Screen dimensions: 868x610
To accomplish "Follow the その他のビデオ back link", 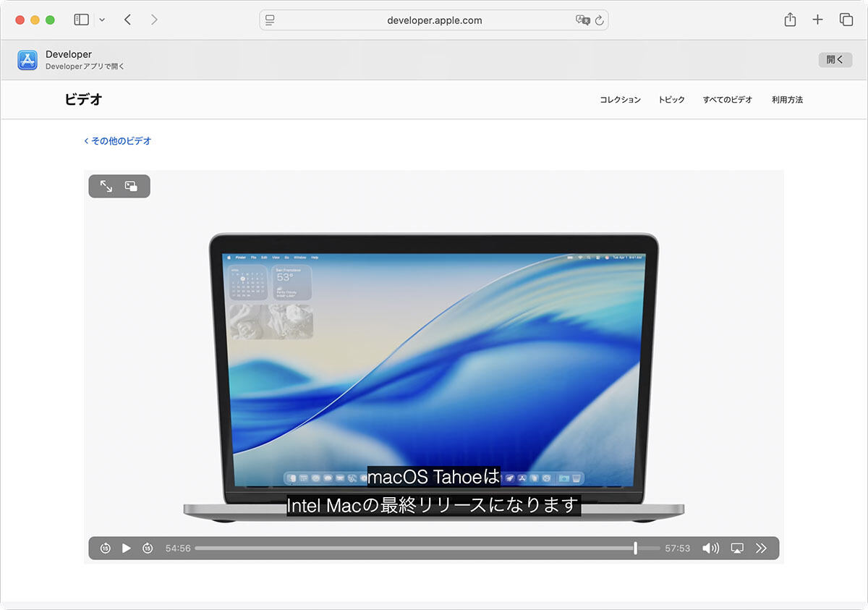I will click(118, 141).
